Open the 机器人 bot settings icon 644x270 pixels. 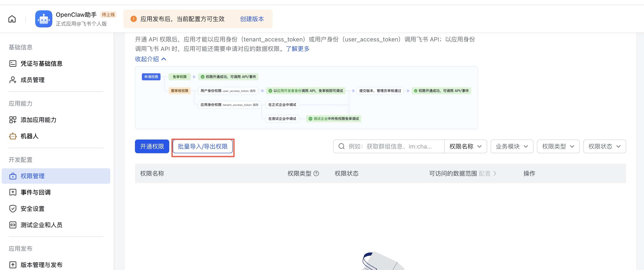tap(13, 136)
